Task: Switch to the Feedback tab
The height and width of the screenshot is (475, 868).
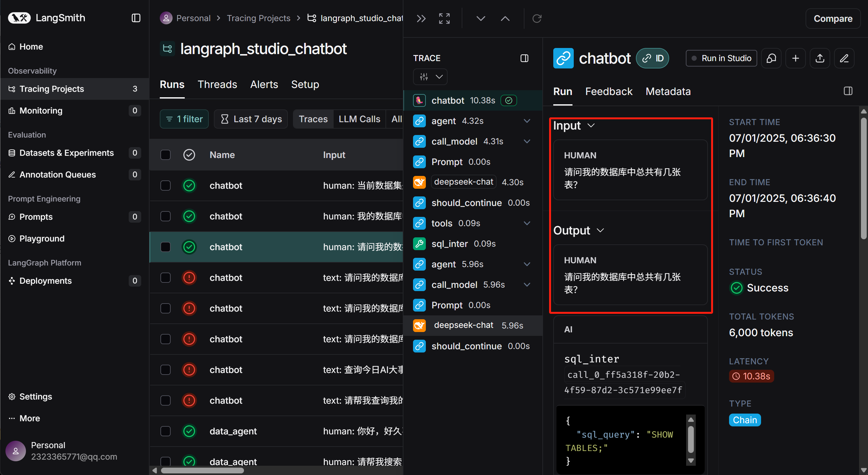Action: 609,91
